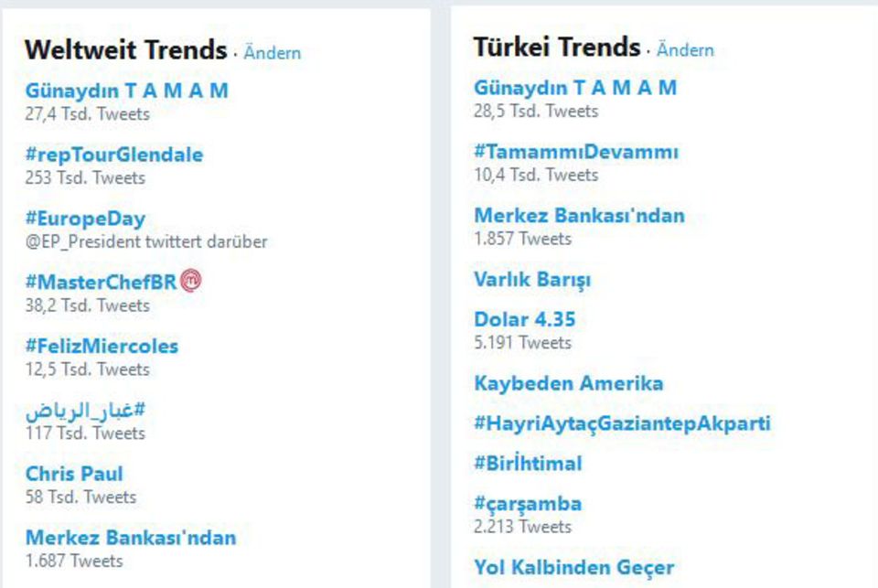Viewport: 878px width, 588px height.
Task: Change the Weltweit Trends location
Action: (272, 53)
